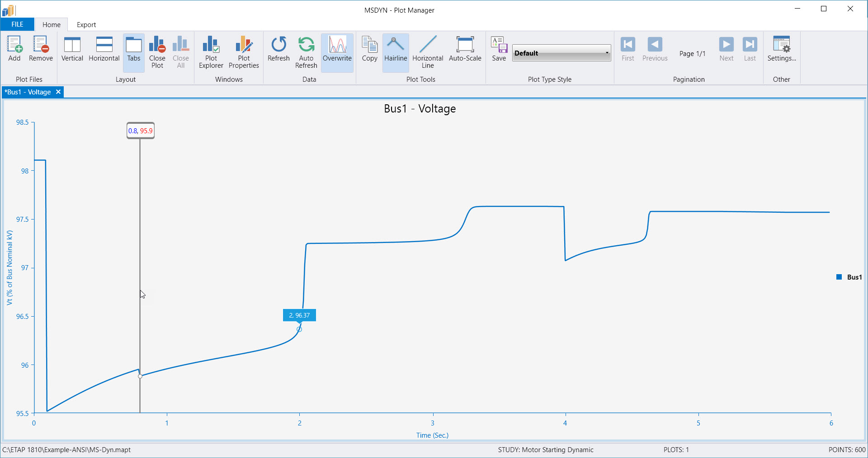Copy the plot to clipboard
868x458 pixels.
point(369,50)
